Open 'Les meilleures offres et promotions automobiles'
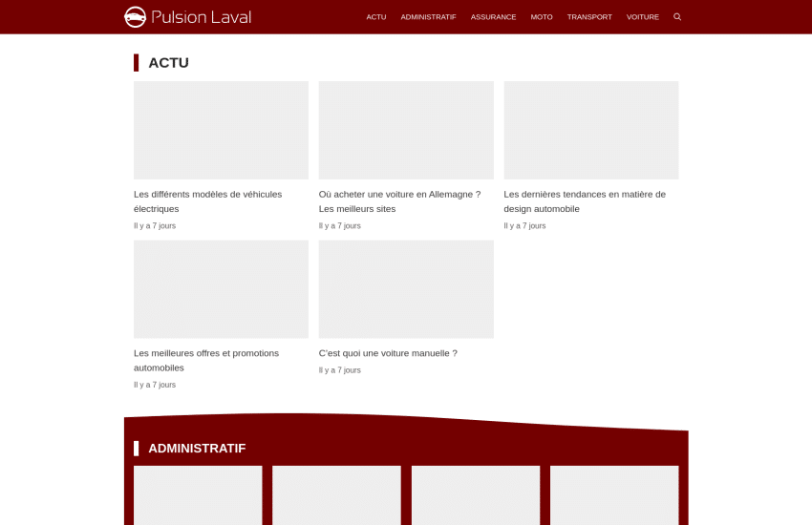The height and width of the screenshot is (525, 812). (x=206, y=360)
